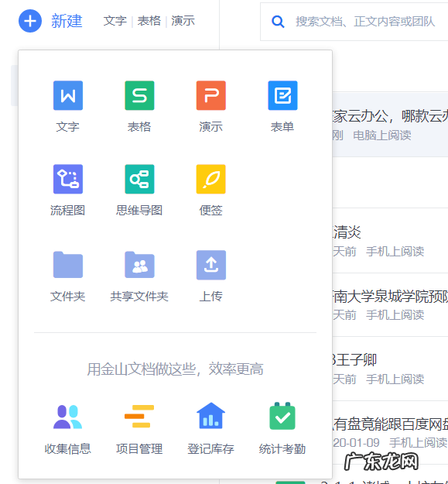The width and height of the screenshot is (448, 484).
Task: Open the 收集信息 template icon
Action: click(68, 417)
